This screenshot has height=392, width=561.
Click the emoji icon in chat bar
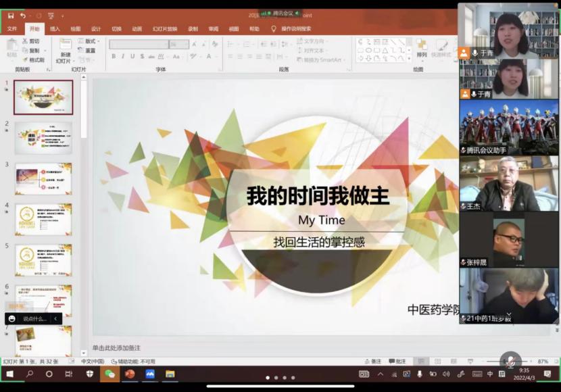click(12, 318)
